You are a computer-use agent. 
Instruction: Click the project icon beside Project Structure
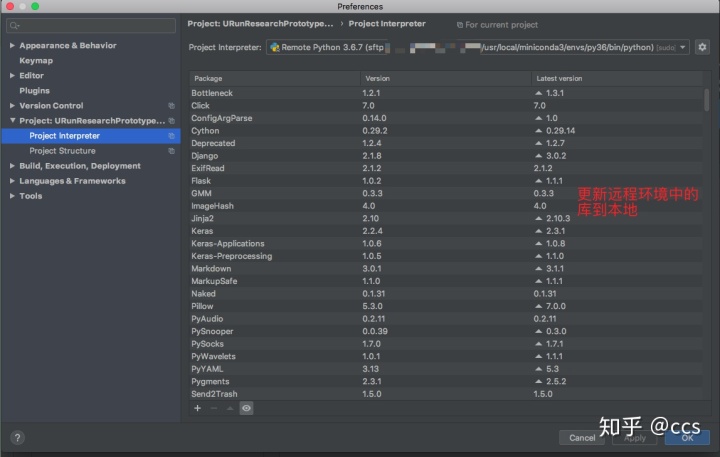pos(171,151)
